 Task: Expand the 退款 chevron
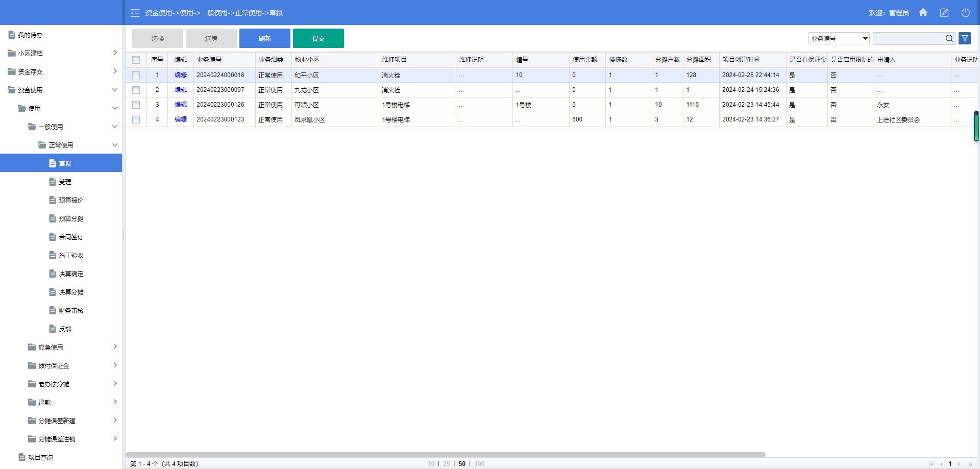[115, 402]
